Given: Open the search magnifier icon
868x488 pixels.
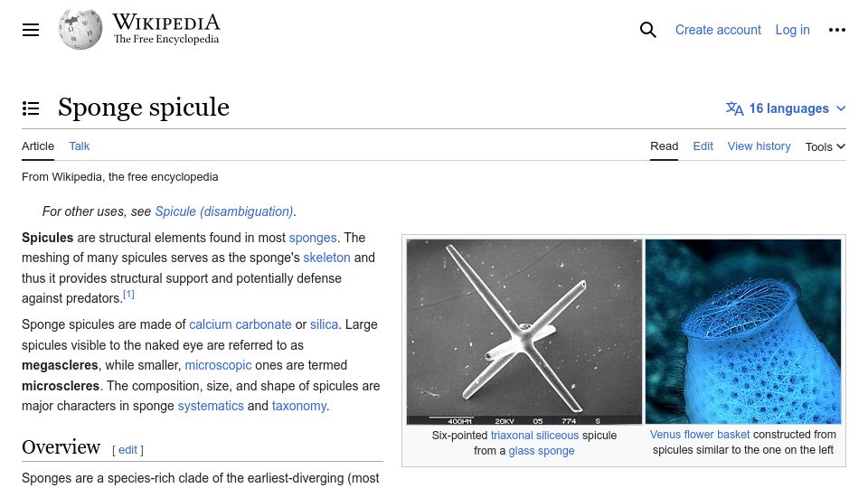Looking at the screenshot, I should [x=647, y=30].
